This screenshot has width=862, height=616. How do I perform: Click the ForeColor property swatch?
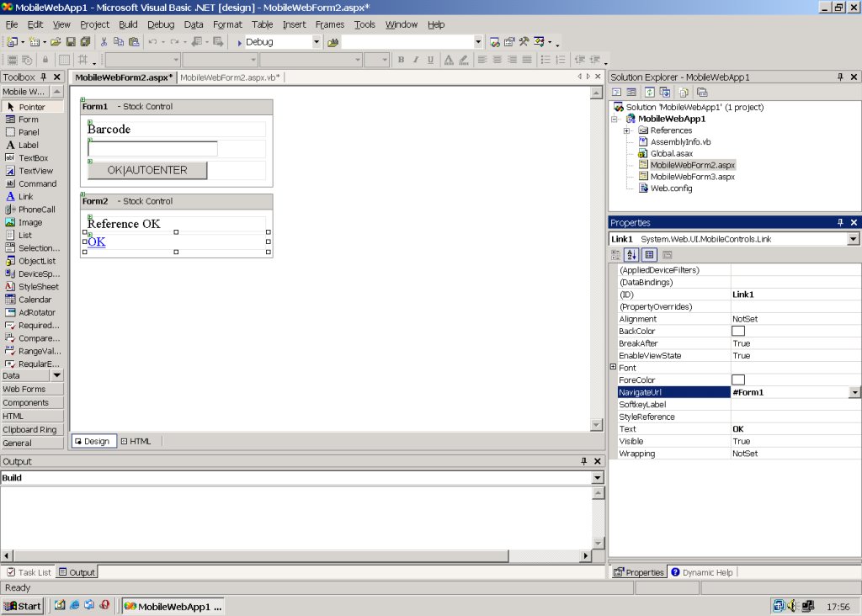click(738, 380)
